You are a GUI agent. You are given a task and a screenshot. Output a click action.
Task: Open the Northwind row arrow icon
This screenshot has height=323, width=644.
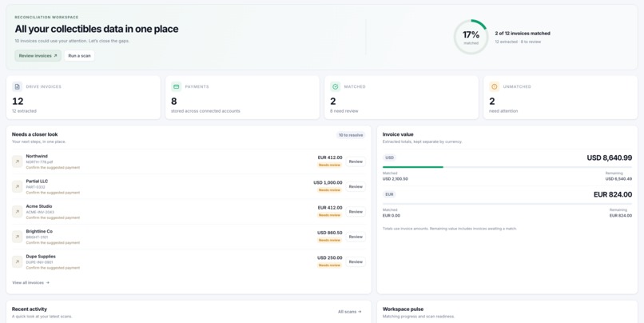(18, 161)
